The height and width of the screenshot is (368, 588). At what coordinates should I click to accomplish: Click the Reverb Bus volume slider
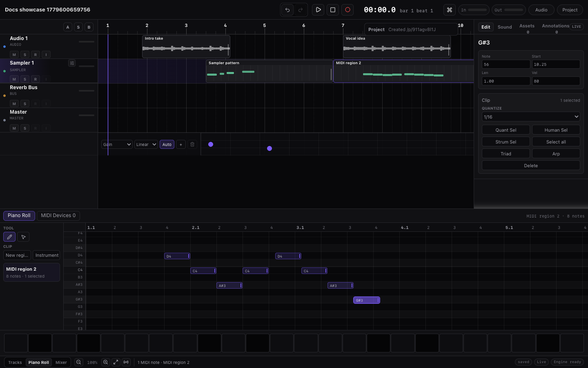click(x=87, y=91)
